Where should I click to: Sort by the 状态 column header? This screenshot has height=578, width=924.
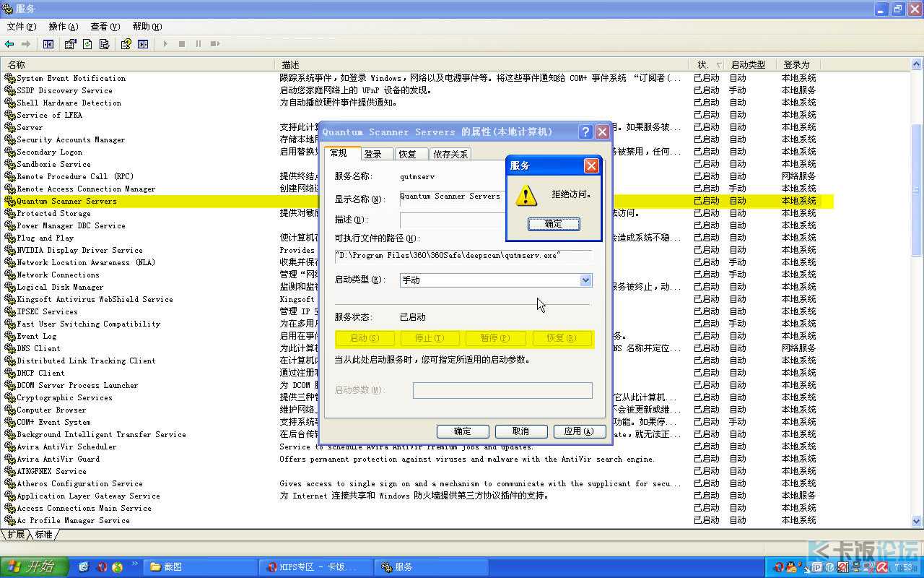click(x=709, y=64)
